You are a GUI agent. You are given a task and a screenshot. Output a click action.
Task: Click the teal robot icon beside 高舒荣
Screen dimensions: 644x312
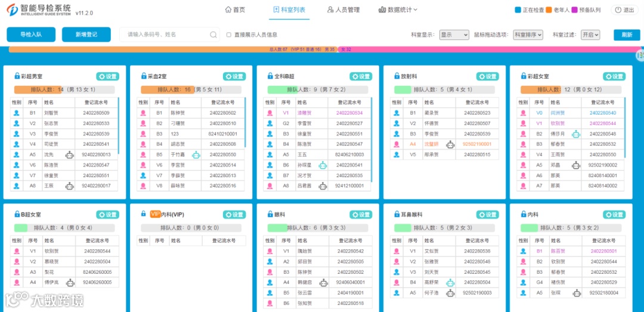coord(451,282)
